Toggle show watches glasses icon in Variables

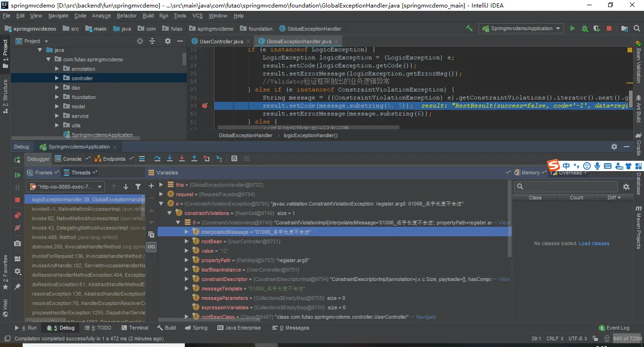pos(151,247)
